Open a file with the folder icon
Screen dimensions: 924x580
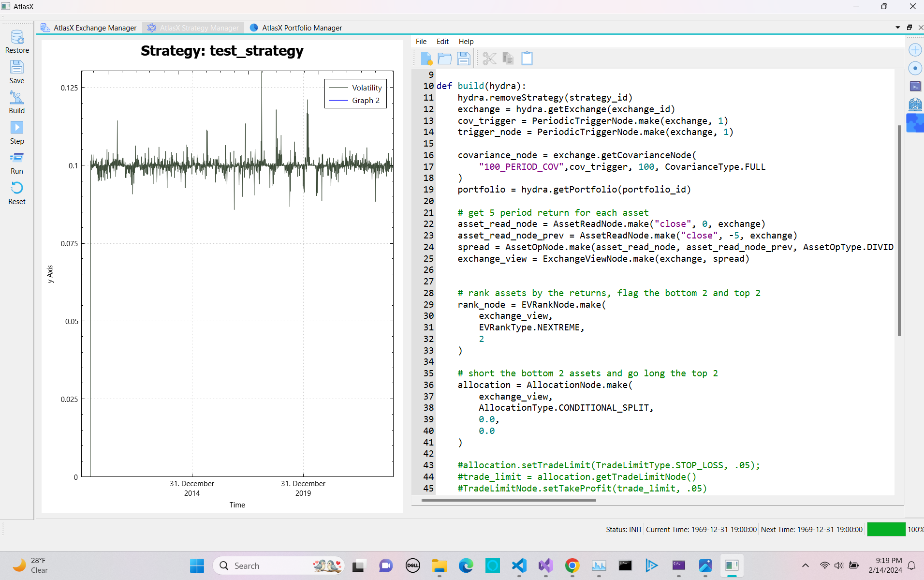(x=444, y=59)
